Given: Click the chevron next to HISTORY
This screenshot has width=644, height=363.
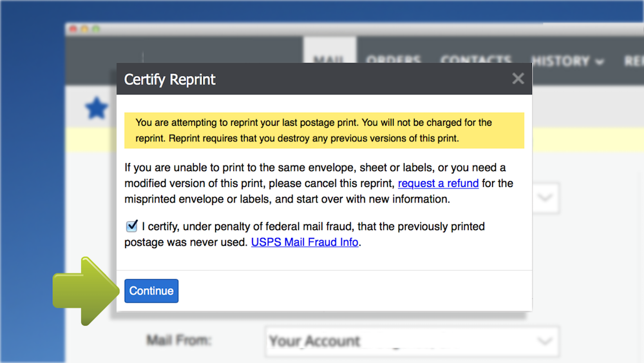Looking at the screenshot, I should click(600, 62).
